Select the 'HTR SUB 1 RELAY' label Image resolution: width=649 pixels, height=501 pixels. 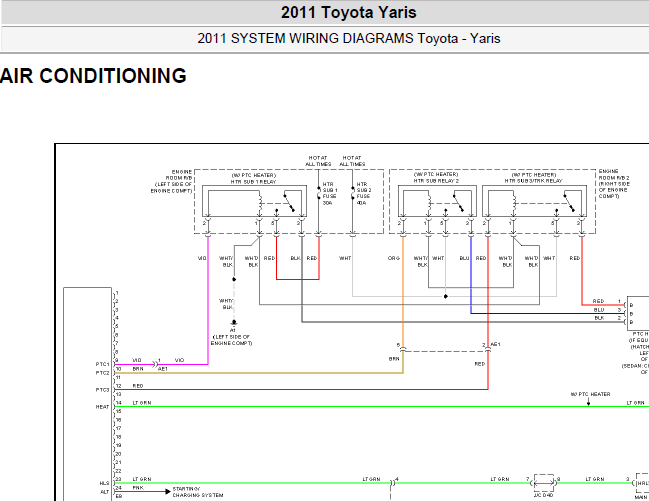coord(253,182)
